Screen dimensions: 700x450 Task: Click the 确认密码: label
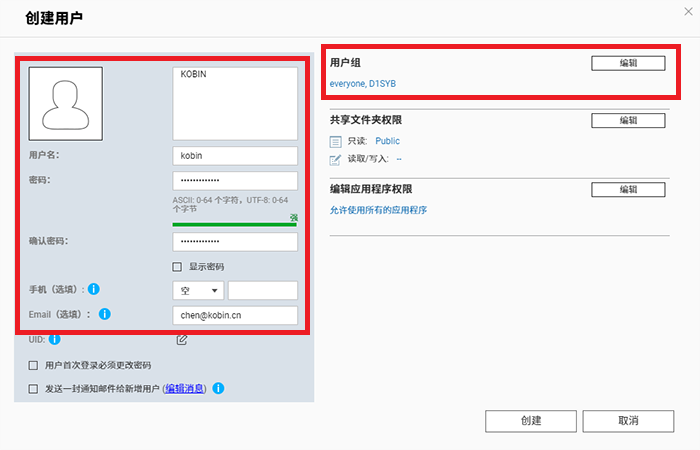point(48,241)
